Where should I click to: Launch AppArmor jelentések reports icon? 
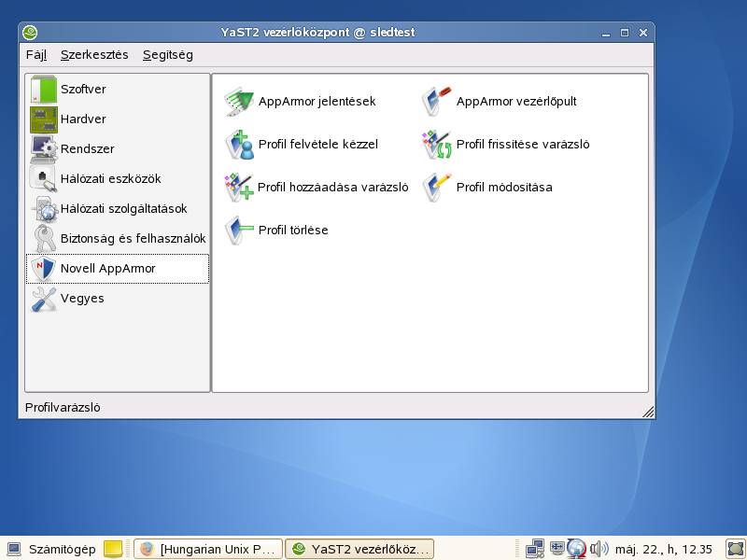coord(239,101)
